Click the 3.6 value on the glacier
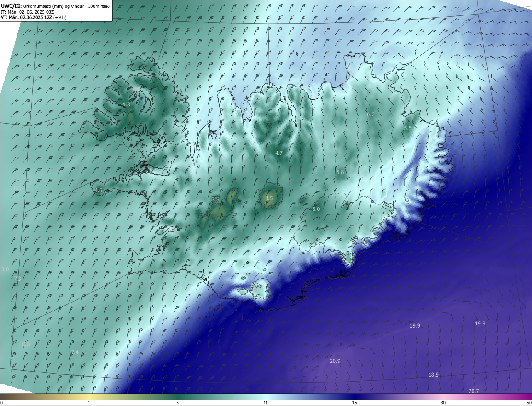Viewport: 532px width, 406px height. click(x=215, y=200)
